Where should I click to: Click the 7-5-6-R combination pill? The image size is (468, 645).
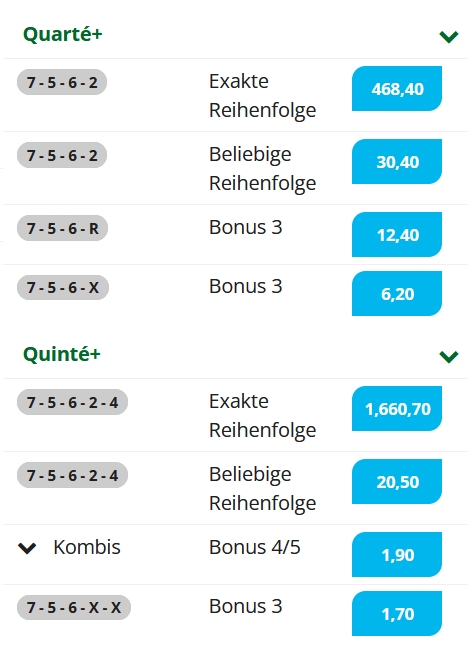click(x=63, y=228)
